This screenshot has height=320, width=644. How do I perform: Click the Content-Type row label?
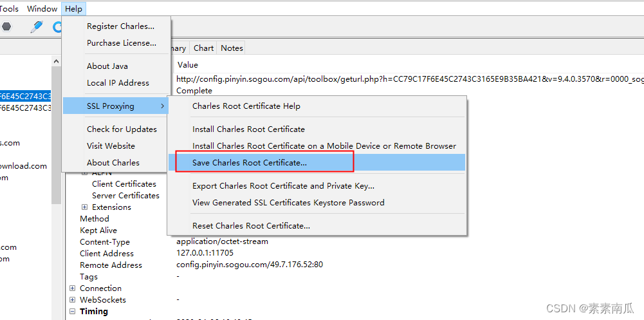pos(105,242)
